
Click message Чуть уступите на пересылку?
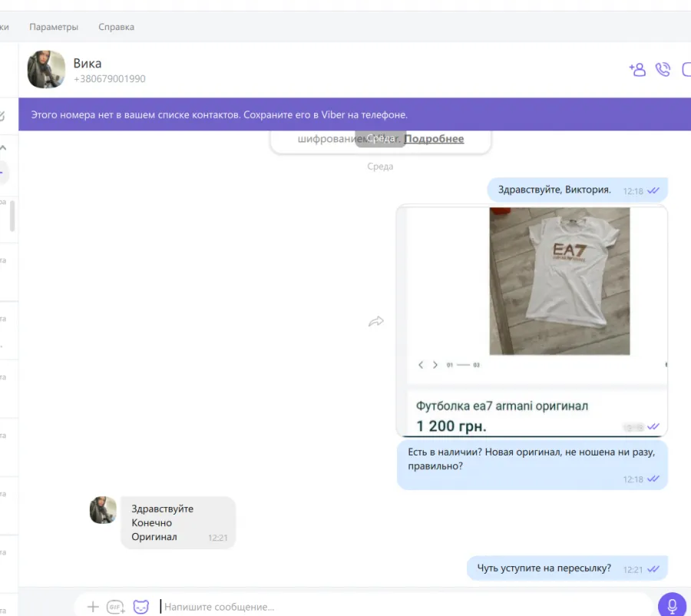pyautogui.click(x=567, y=568)
